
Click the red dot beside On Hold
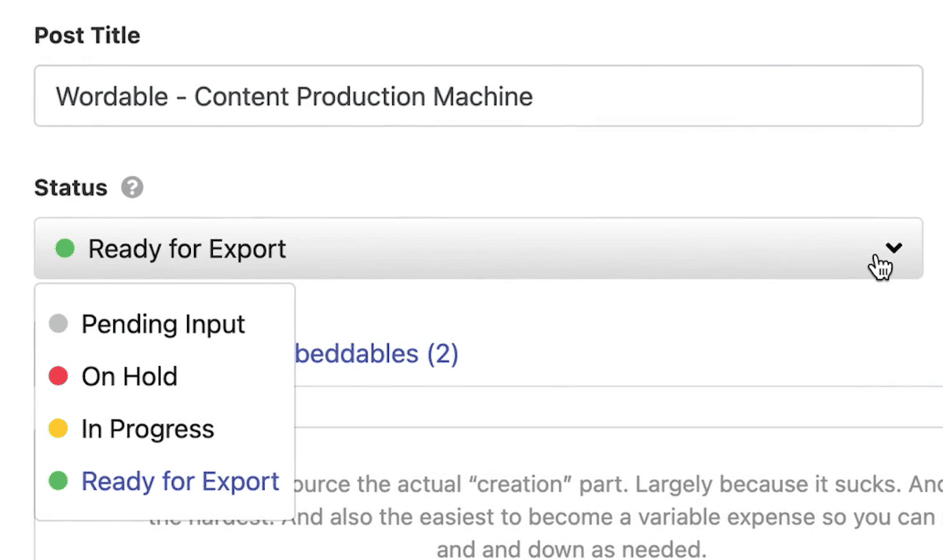pos(58,376)
